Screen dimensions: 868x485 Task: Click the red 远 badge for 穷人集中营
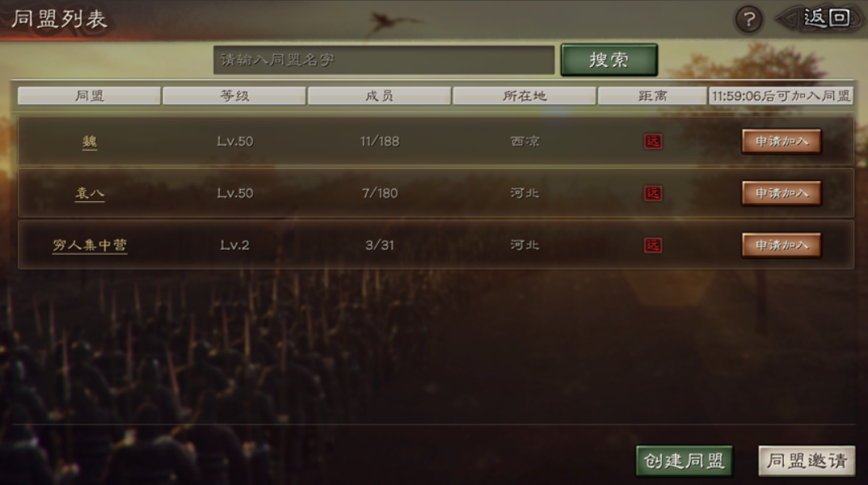pos(653,245)
